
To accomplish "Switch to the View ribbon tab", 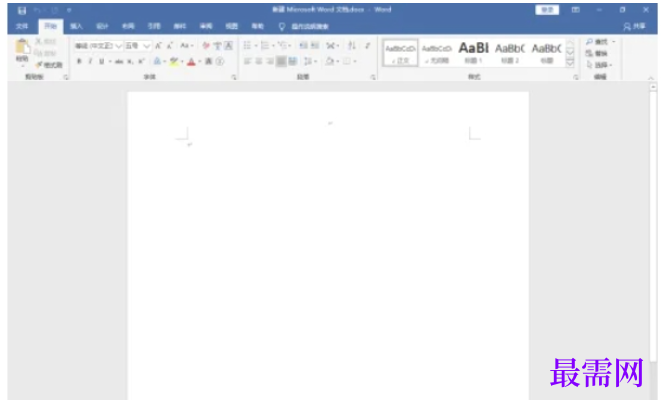I will (231, 26).
